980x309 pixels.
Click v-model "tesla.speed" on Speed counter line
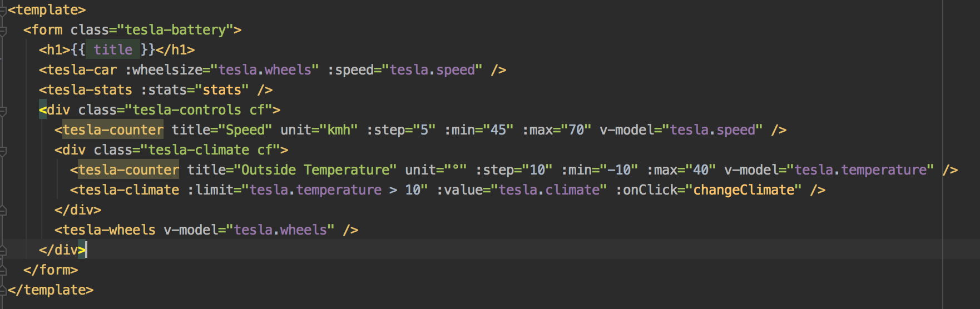coord(712,130)
